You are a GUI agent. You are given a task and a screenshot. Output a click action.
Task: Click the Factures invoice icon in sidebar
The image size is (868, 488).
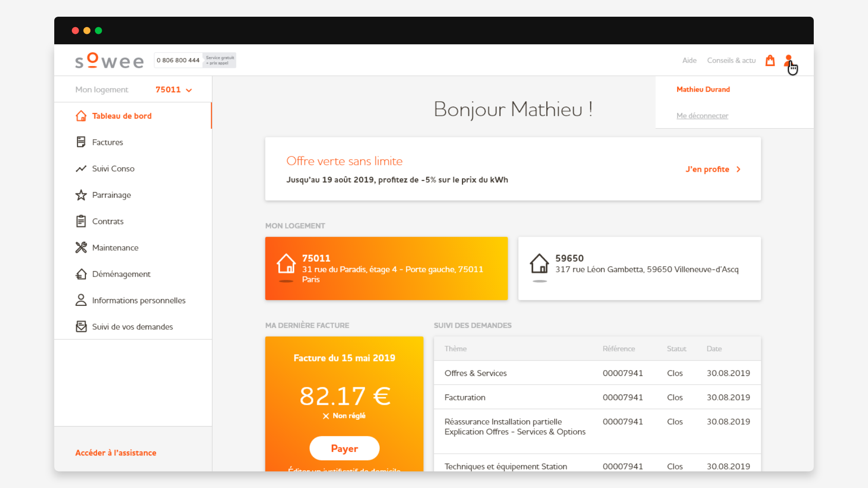(x=81, y=142)
